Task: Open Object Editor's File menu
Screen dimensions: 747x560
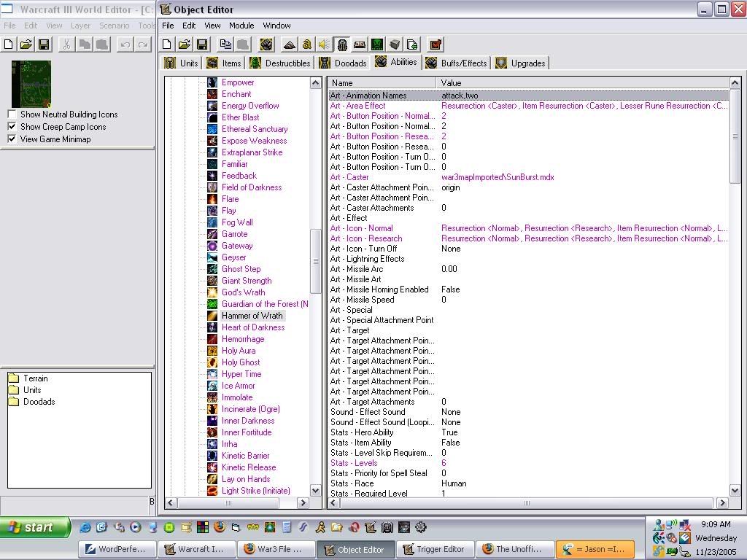Action: [169, 26]
